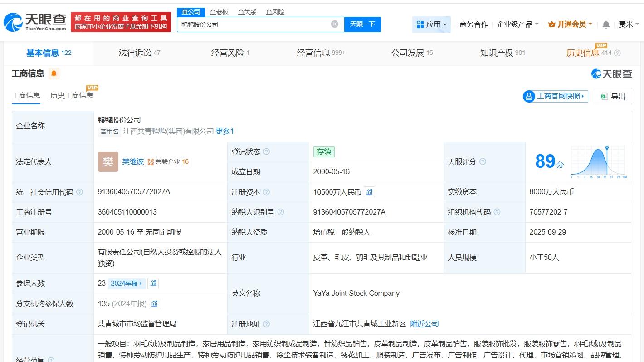This screenshot has width=644, height=362.
Task: Click the help question mark beside 天眼评分
Action: coord(483,161)
